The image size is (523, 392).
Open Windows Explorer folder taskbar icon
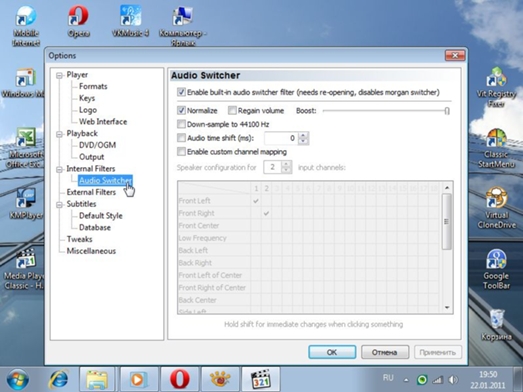click(97, 379)
